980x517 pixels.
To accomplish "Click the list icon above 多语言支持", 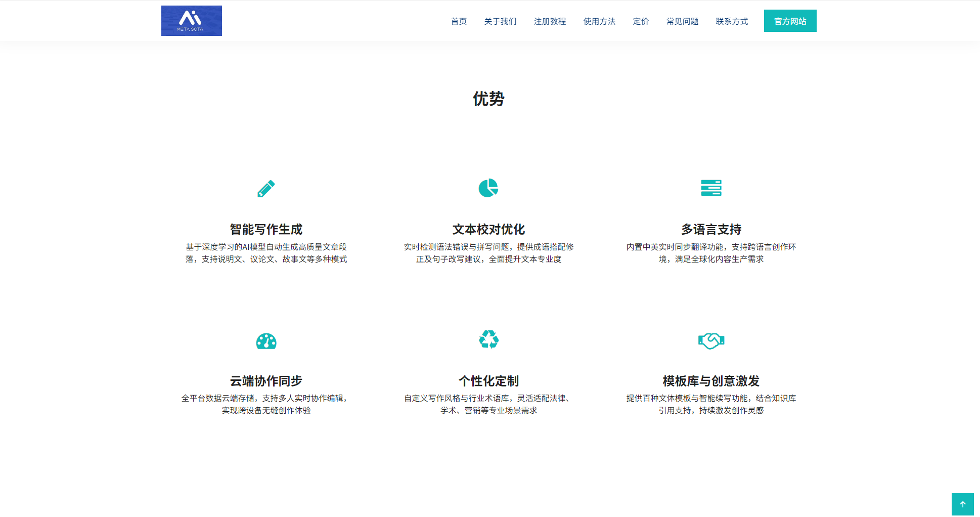I will pos(710,188).
